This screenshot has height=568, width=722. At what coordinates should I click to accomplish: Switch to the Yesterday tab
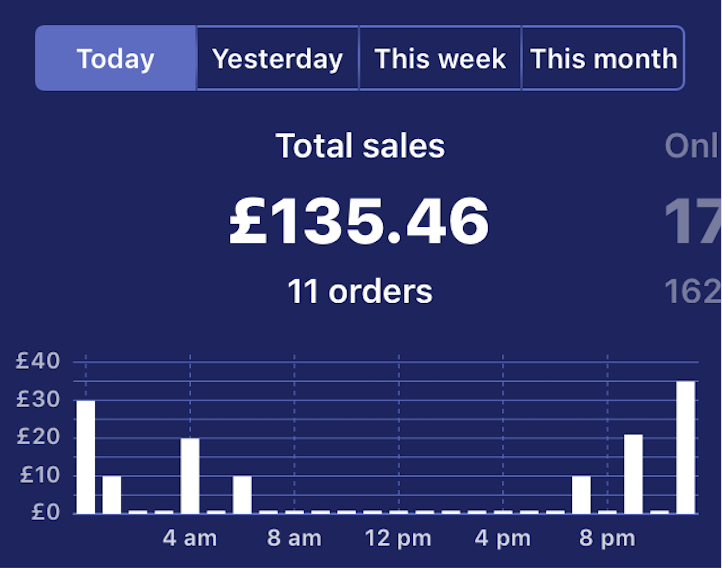click(x=278, y=58)
